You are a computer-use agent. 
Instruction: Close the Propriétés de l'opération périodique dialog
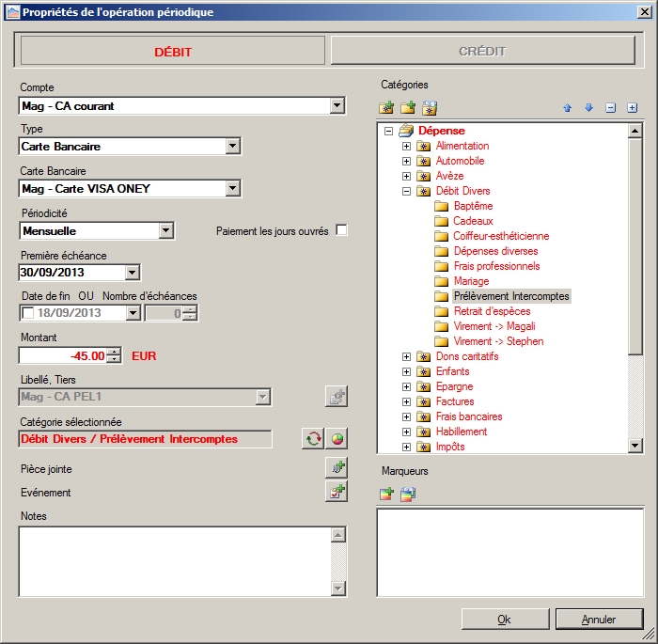(x=644, y=12)
